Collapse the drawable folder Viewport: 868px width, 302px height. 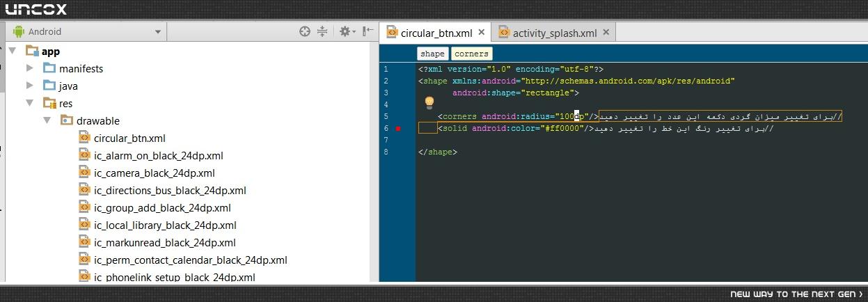pyautogui.click(x=47, y=120)
